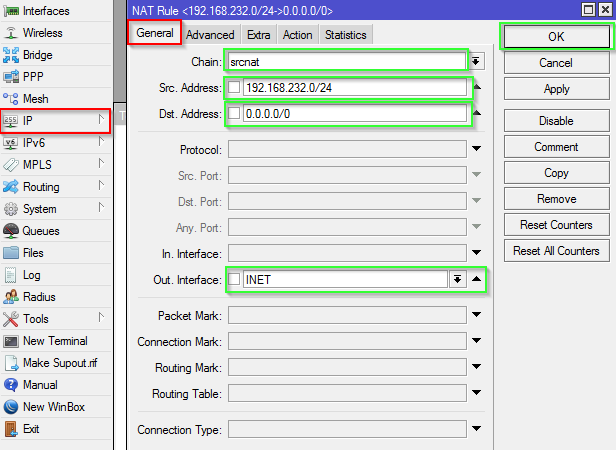Select the PPP icon in sidebar
Image resolution: width=616 pixels, height=450 pixels.
[x=11, y=77]
